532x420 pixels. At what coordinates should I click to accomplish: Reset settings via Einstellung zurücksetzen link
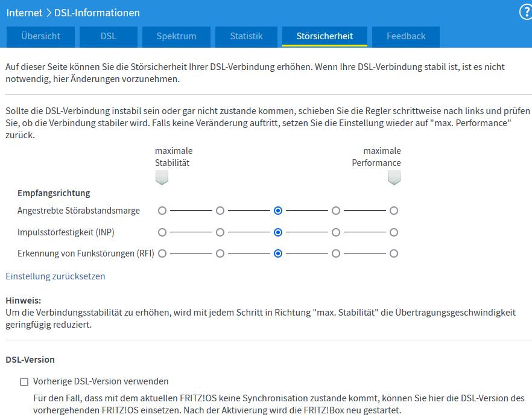tap(55, 276)
